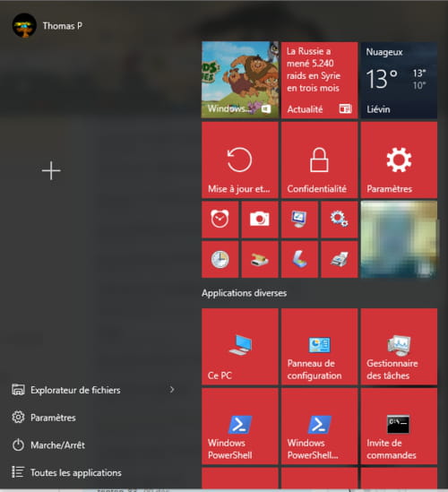Launch the Windows PowerShell... second tile
448x492 pixels.
coord(319,426)
